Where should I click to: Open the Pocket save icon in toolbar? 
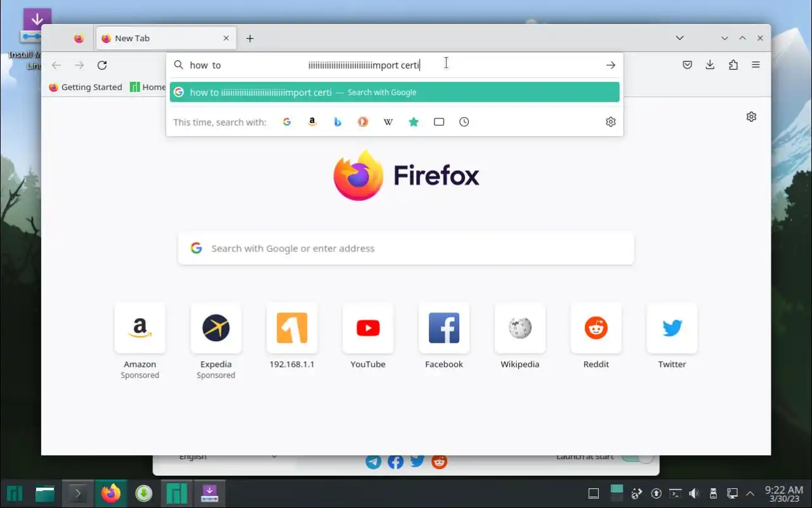click(x=687, y=65)
